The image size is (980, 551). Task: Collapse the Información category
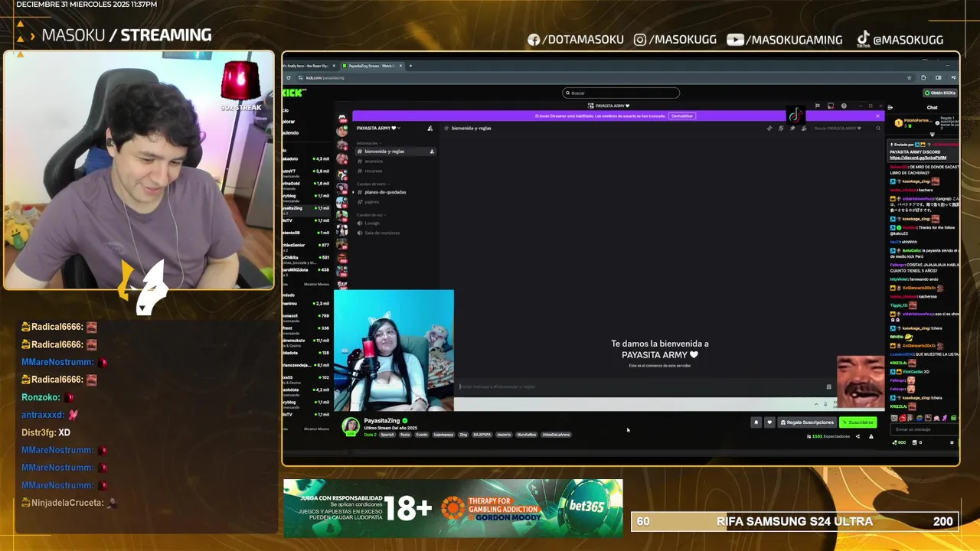(x=368, y=143)
